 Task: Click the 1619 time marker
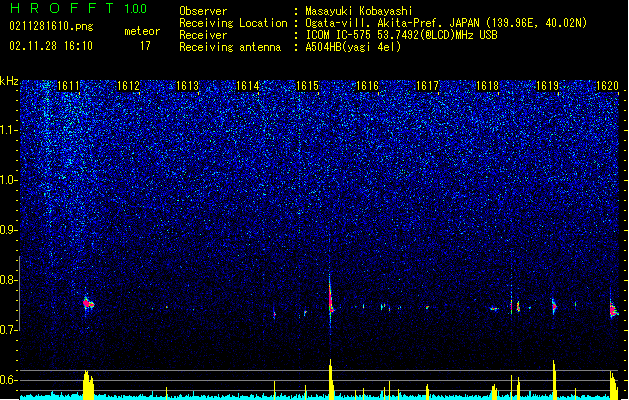(547, 86)
